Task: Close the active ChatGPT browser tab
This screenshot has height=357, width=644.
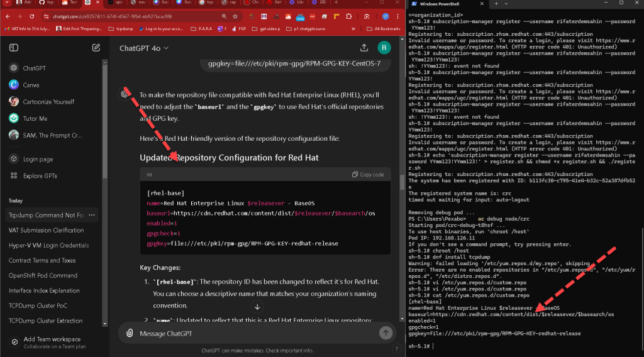Action: point(97,3)
